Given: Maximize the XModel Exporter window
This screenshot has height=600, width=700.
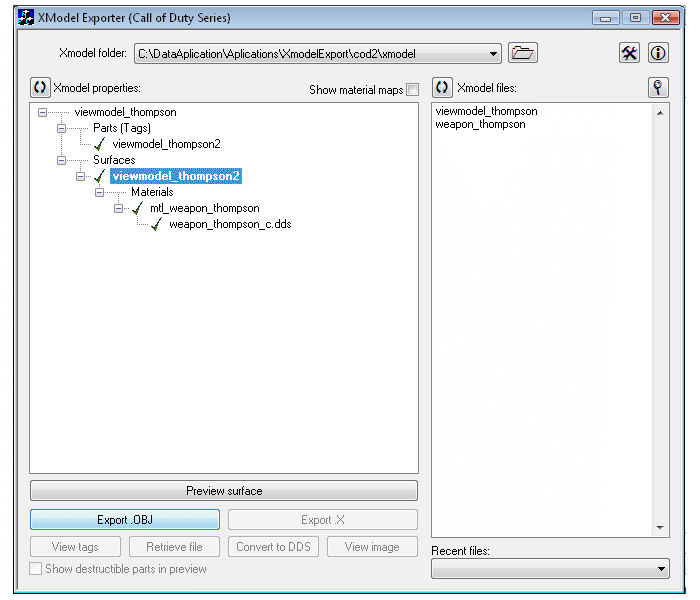Looking at the screenshot, I should pos(635,18).
